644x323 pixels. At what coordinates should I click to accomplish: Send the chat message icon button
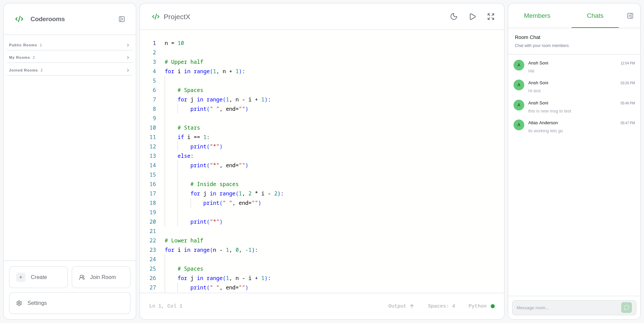tap(626, 308)
